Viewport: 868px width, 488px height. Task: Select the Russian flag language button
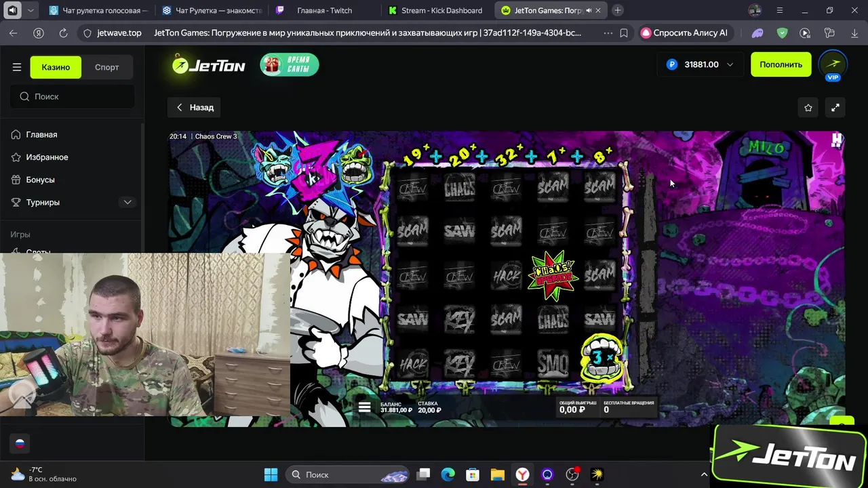(x=20, y=443)
